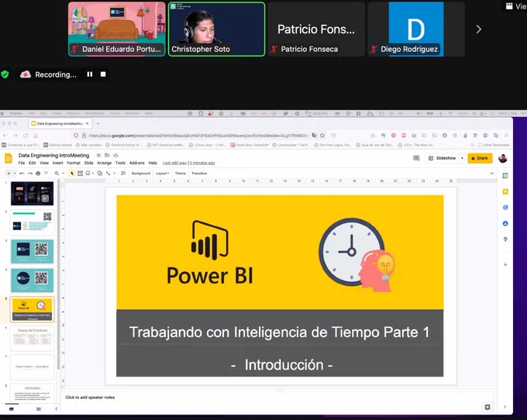Choose the Text box tool
Viewport: 527px width, 420px height.
(x=80, y=174)
